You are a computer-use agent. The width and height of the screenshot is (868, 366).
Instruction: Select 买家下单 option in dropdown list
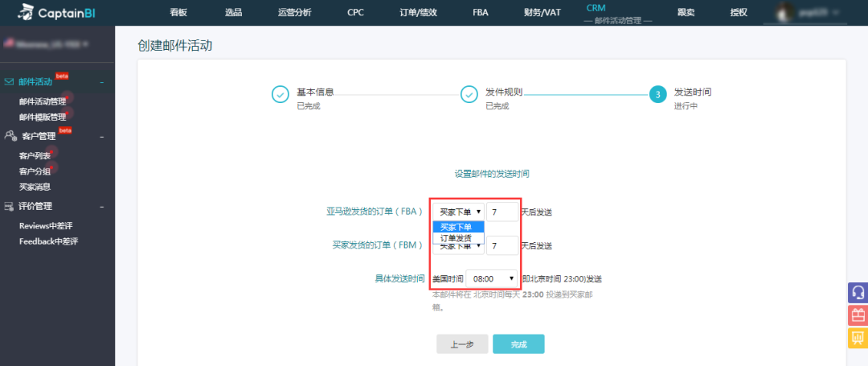(x=458, y=227)
